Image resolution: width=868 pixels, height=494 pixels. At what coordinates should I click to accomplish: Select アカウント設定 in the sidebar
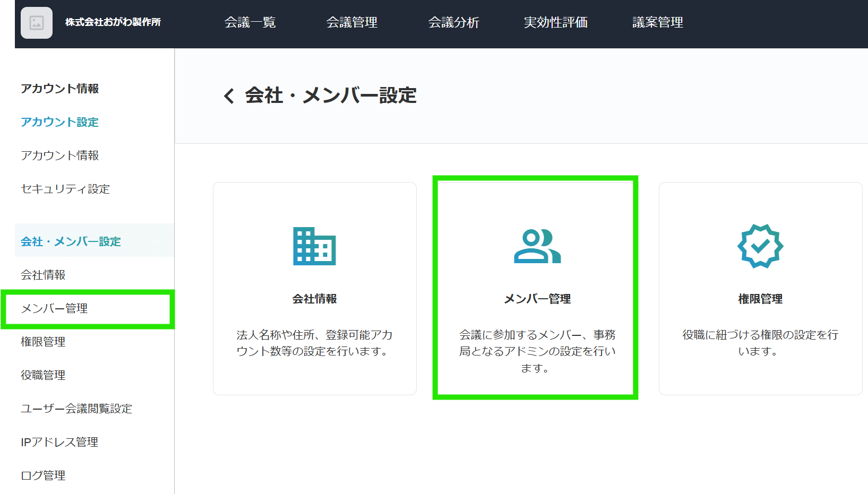[59, 122]
